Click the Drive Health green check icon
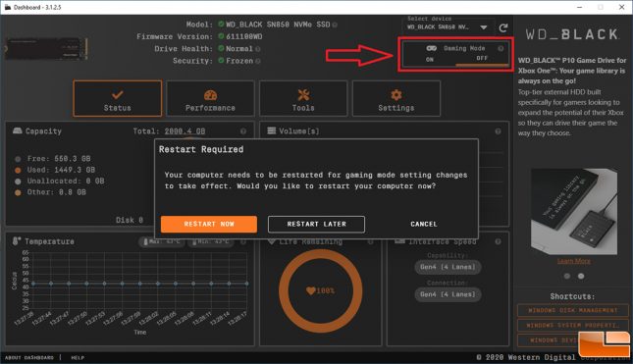 point(221,48)
